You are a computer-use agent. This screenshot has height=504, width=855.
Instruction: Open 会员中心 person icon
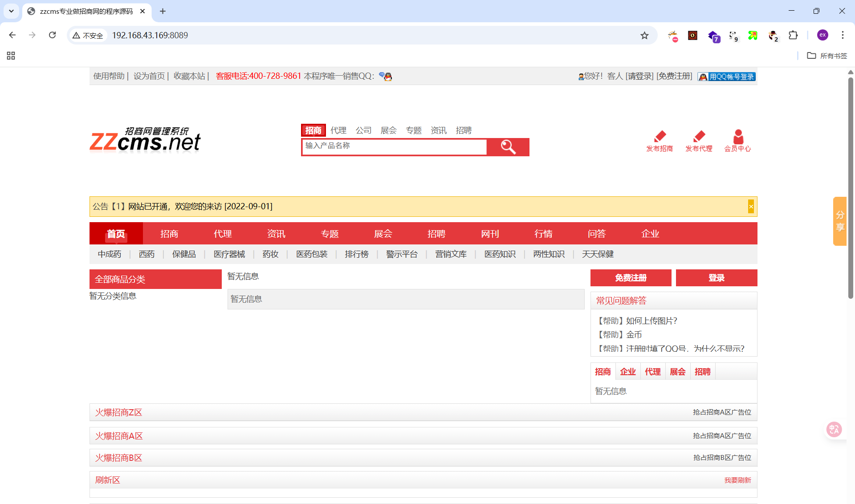[738, 136]
